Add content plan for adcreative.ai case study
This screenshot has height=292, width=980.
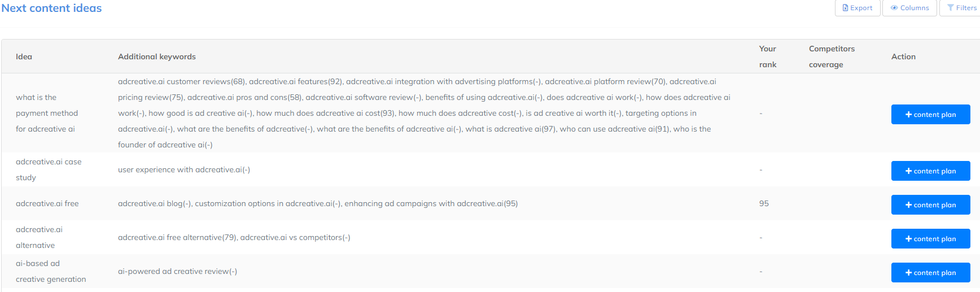click(x=930, y=171)
